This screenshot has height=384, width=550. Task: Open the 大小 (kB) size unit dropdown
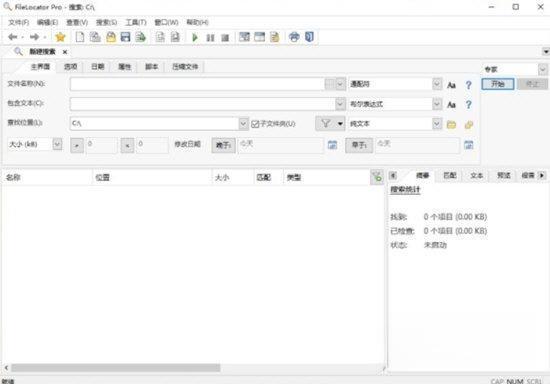click(x=57, y=144)
